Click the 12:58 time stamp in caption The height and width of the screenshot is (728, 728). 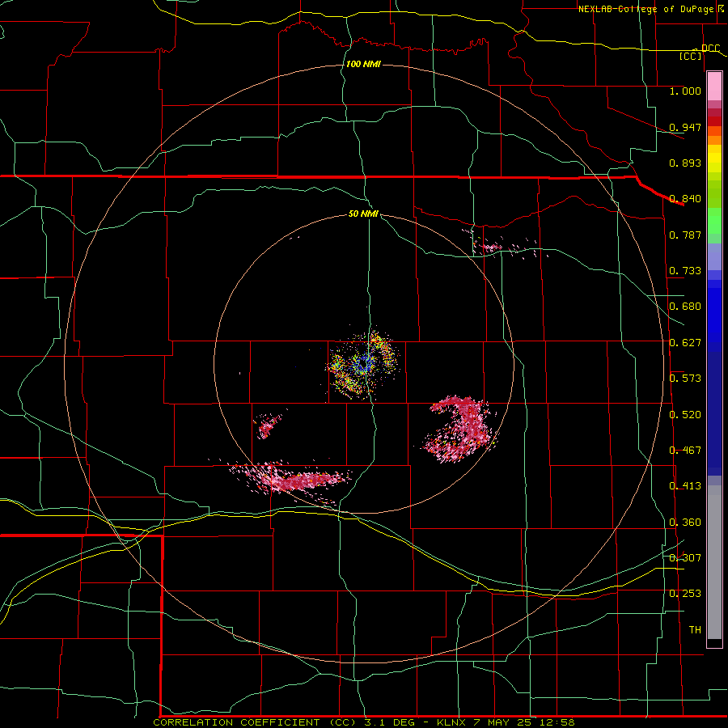557,722
